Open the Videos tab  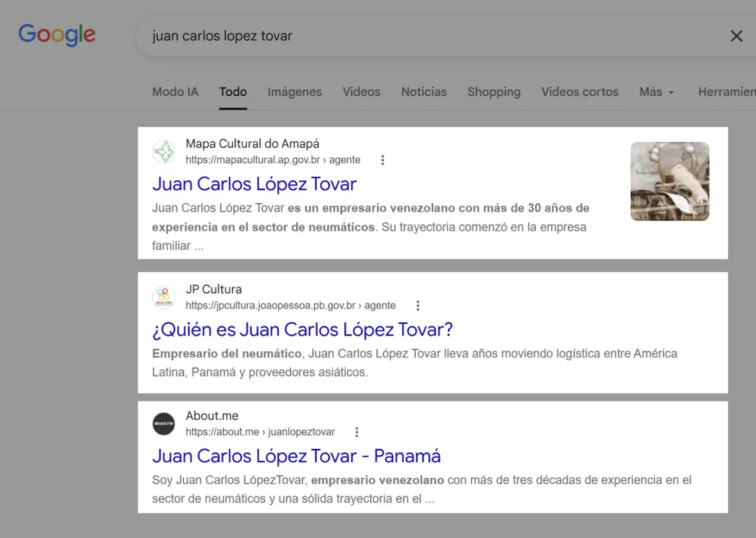[361, 92]
